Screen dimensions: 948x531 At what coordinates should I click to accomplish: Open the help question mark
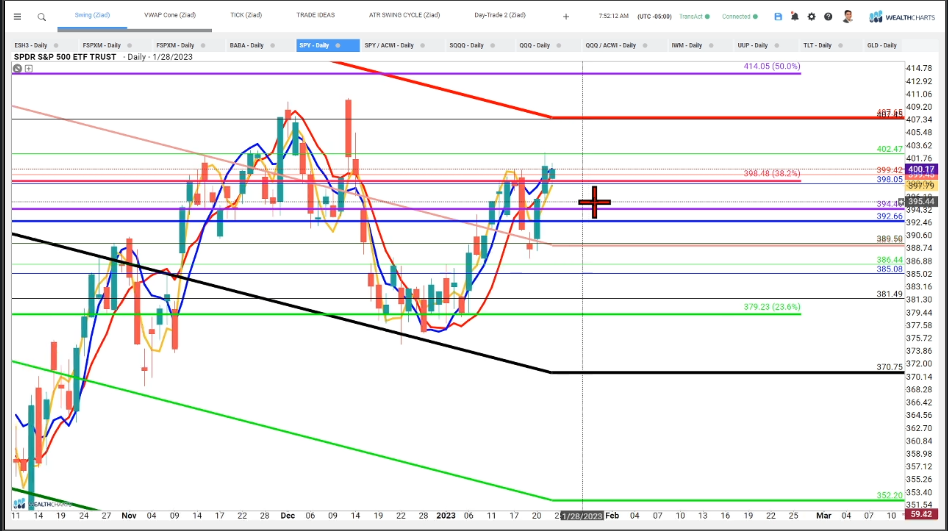pyautogui.click(x=828, y=17)
